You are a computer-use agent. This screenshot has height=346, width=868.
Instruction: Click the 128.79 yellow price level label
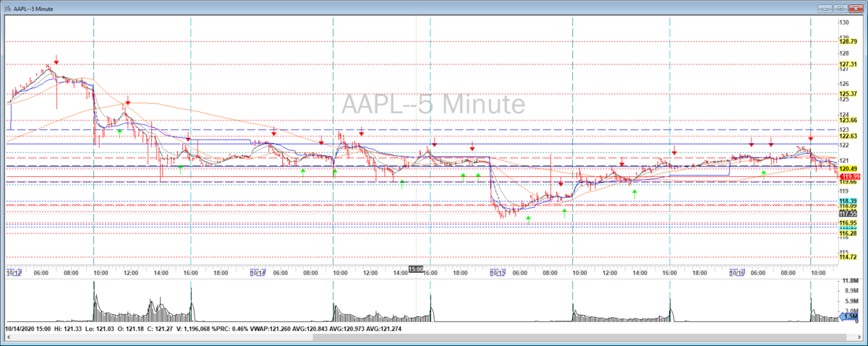tap(848, 42)
